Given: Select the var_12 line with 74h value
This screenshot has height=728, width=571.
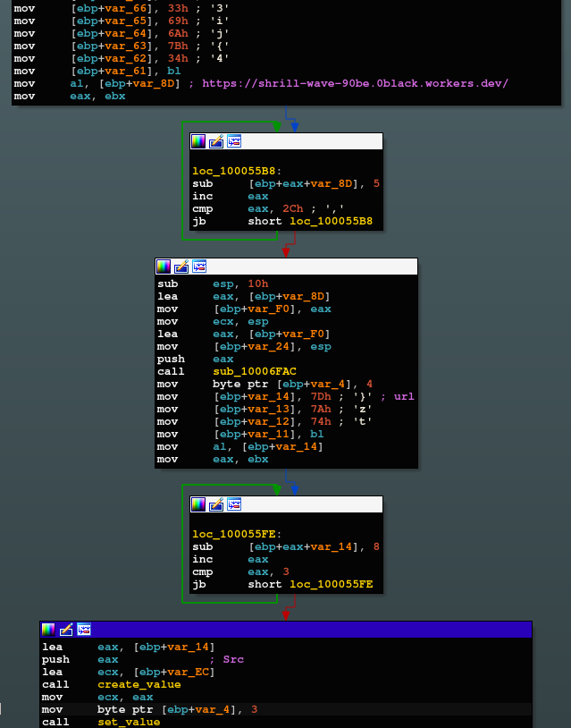Looking at the screenshot, I should tap(265, 421).
